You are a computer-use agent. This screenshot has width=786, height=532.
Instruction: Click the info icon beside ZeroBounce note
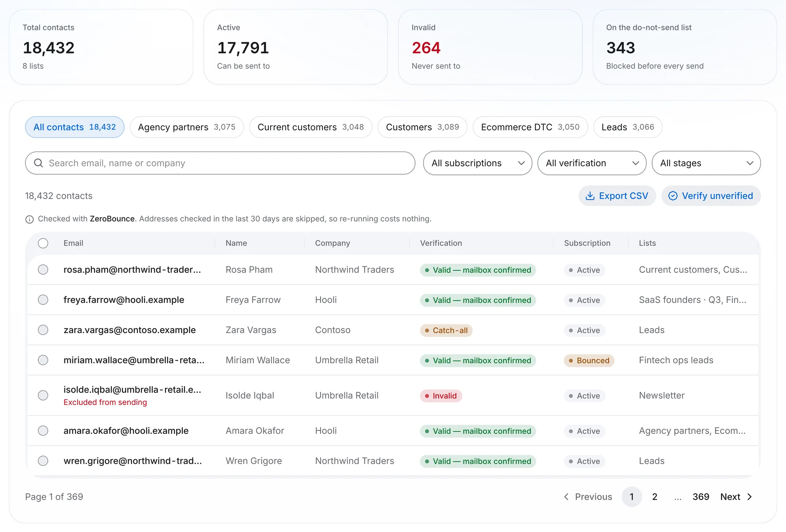click(x=29, y=219)
